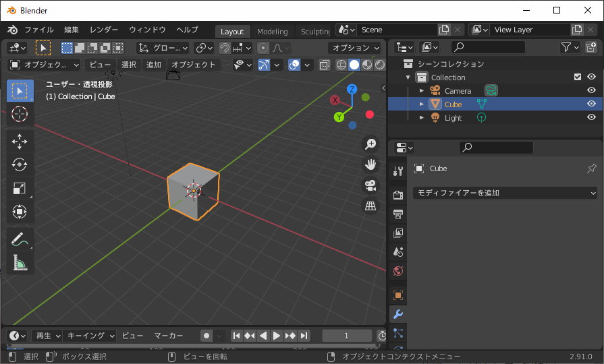
Task: Toggle proportional editing button
Action: click(263, 48)
